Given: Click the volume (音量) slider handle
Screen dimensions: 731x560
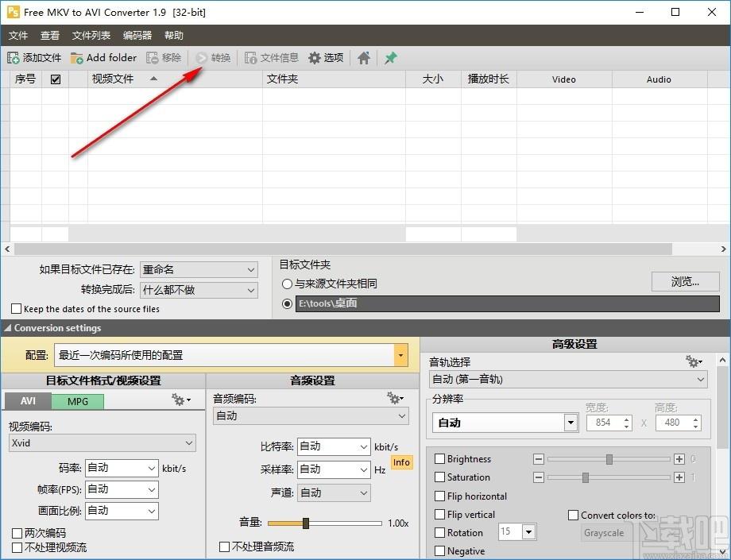Looking at the screenshot, I should (305, 523).
